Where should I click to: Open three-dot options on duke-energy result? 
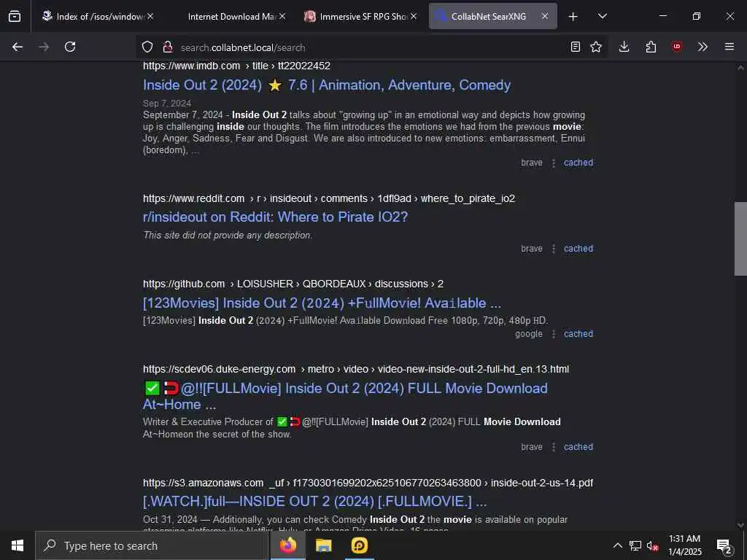(x=554, y=447)
